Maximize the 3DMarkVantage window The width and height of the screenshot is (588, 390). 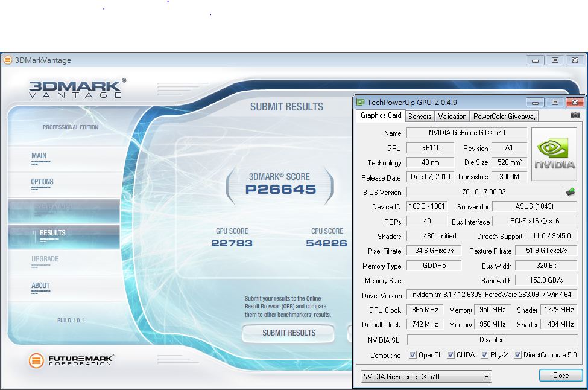pos(555,60)
